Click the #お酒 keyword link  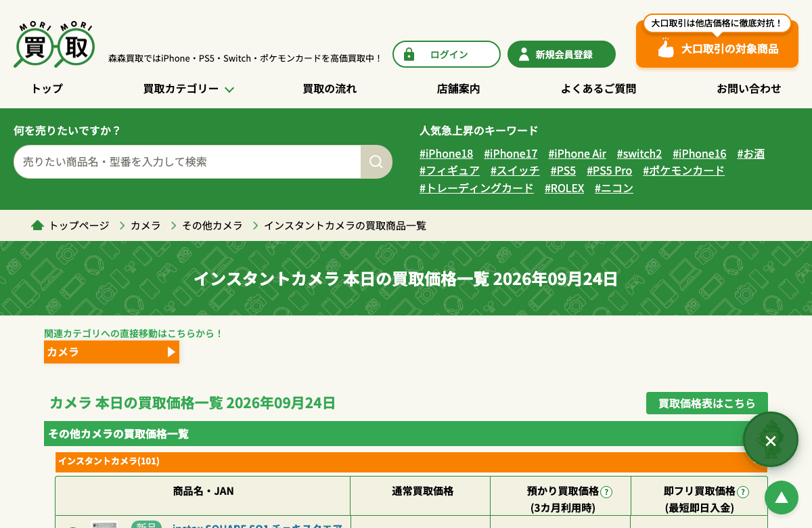coord(751,154)
